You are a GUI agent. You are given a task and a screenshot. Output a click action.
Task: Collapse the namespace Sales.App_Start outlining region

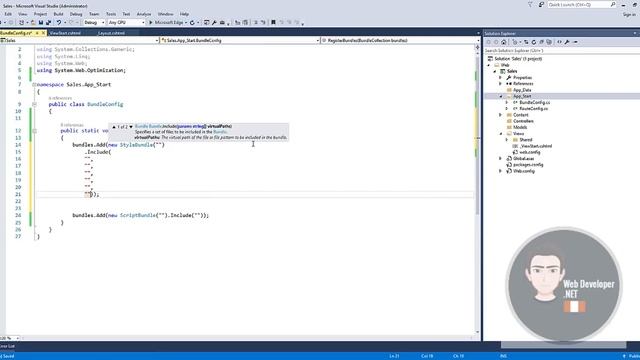[34, 84]
